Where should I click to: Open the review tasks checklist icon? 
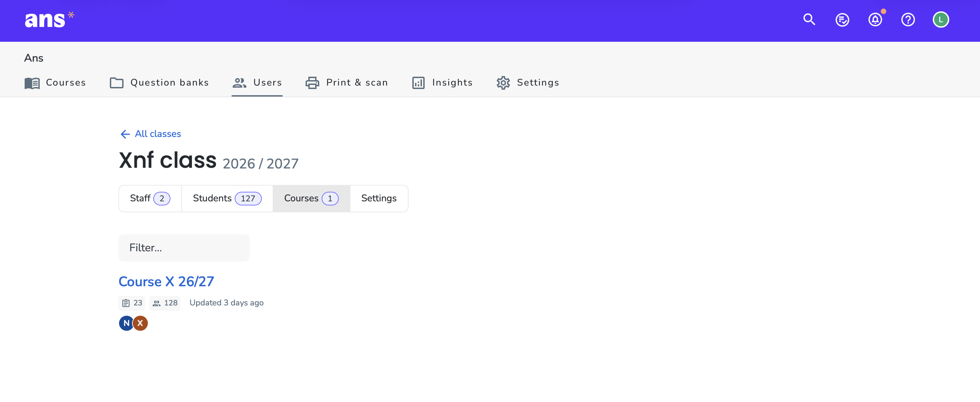842,20
